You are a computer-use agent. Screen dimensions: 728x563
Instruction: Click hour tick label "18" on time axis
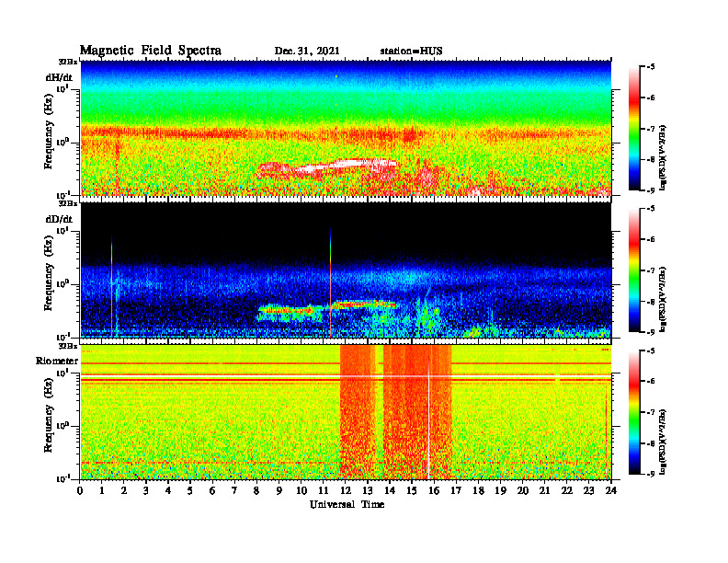[478, 491]
